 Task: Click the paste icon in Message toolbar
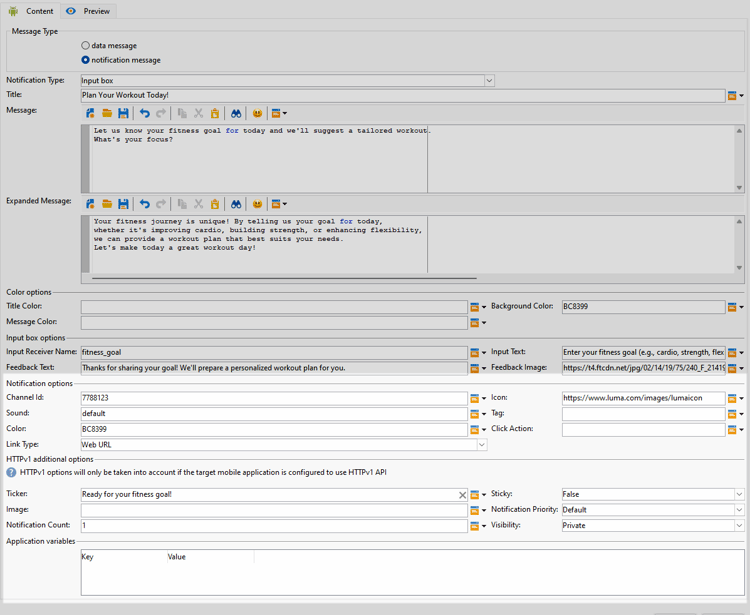click(215, 113)
